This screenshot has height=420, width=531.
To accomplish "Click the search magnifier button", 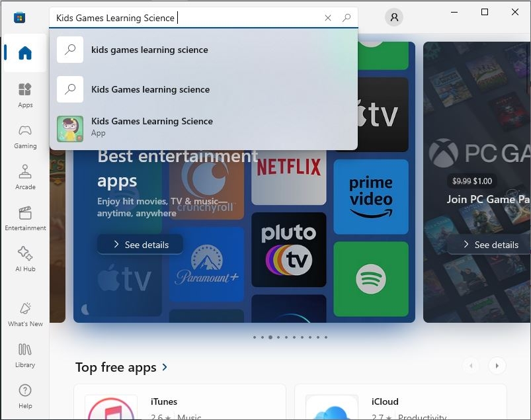I will click(347, 18).
